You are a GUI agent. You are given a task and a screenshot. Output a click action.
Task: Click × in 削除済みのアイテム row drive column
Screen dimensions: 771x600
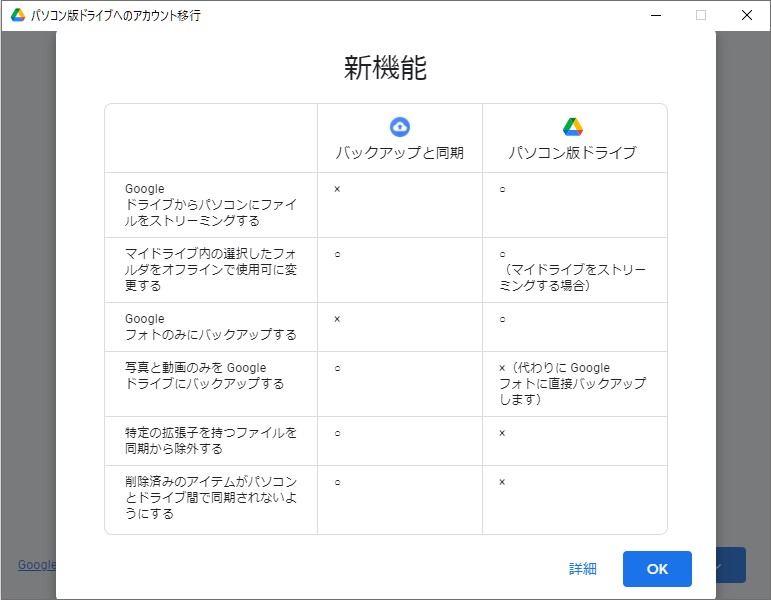pos(502,482)
